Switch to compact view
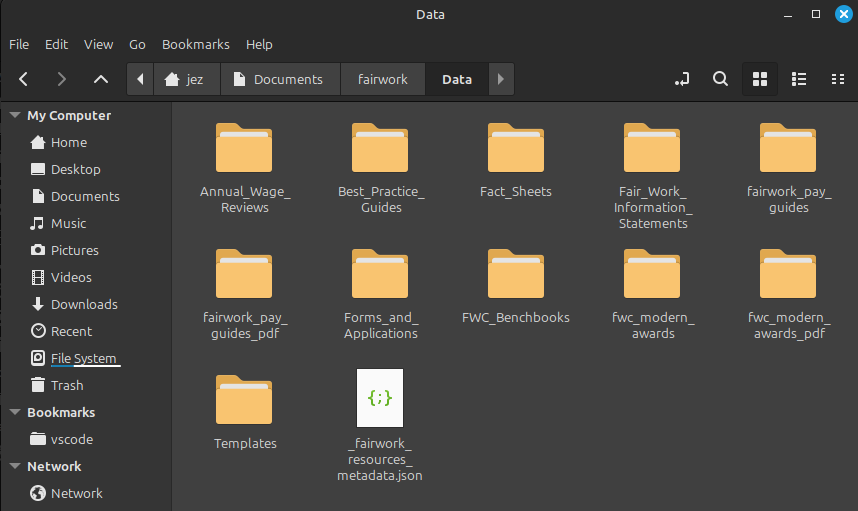The image size is (858, 511). click(x=838, y=79)
